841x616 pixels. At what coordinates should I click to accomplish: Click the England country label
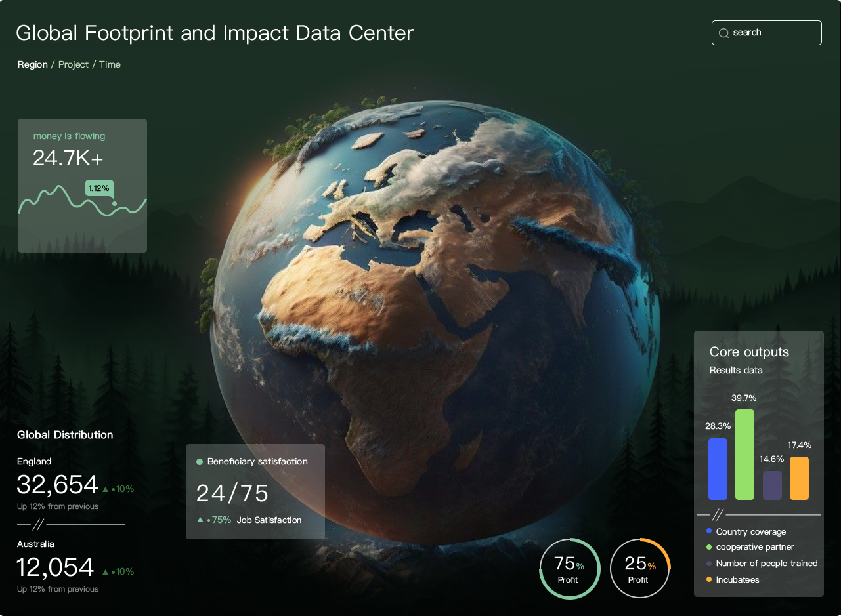coord(34,461)
